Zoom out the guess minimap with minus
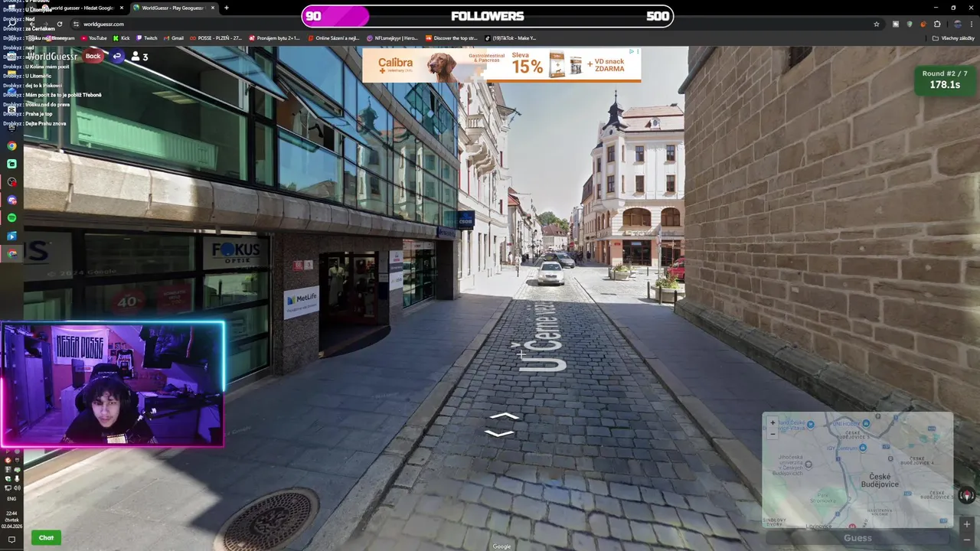980x551 pixels. pos(773,433)
